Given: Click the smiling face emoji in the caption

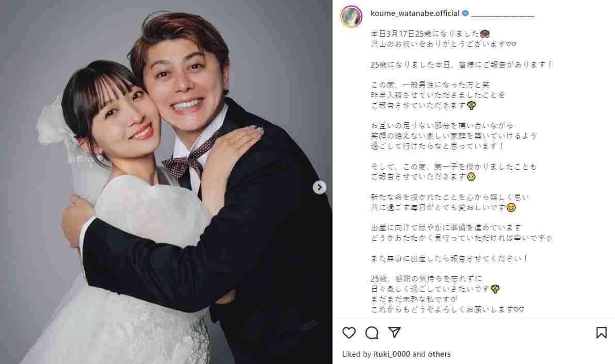Looking at the screenshot, I should [x=511, y=207].
